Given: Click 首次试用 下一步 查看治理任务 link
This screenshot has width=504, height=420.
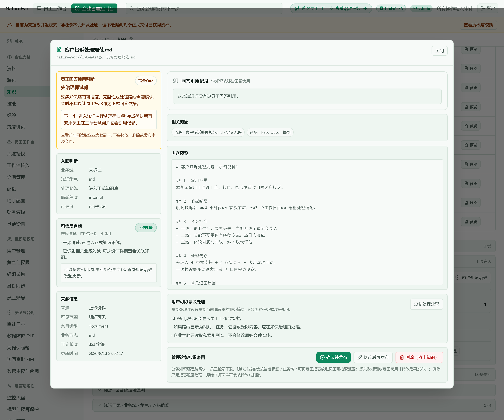Looking at the screenshot, I should click(x=331, y=9).
